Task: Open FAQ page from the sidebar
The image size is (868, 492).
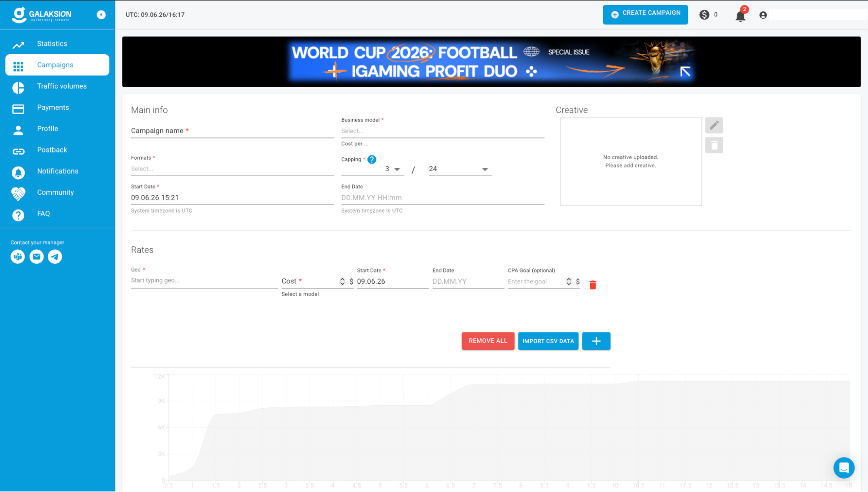Action: coord(43,214)
